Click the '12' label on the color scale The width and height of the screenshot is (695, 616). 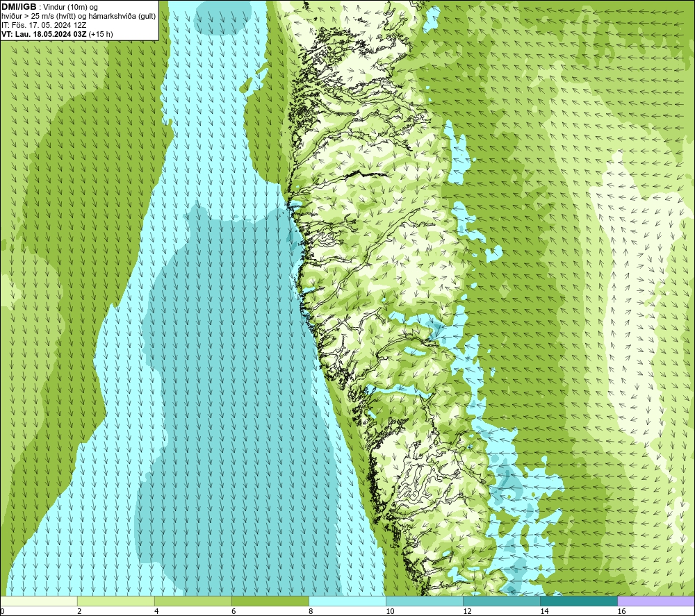coord(467,611)
